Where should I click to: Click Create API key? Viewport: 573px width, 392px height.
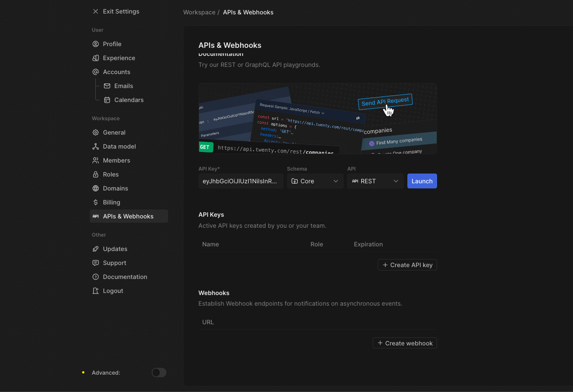pos(407,265)
